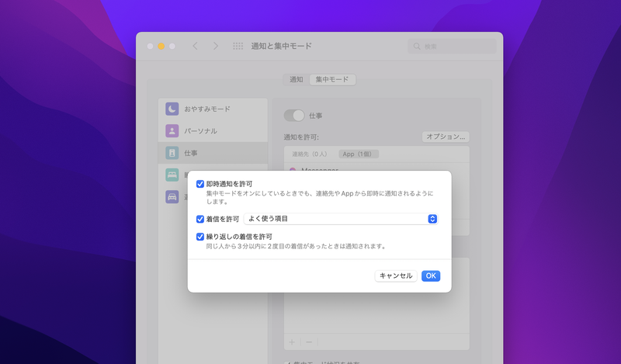Viewport: 621px width, 364px height.
Task: Click the キャンセル button
Action: (x=396, y=276)
